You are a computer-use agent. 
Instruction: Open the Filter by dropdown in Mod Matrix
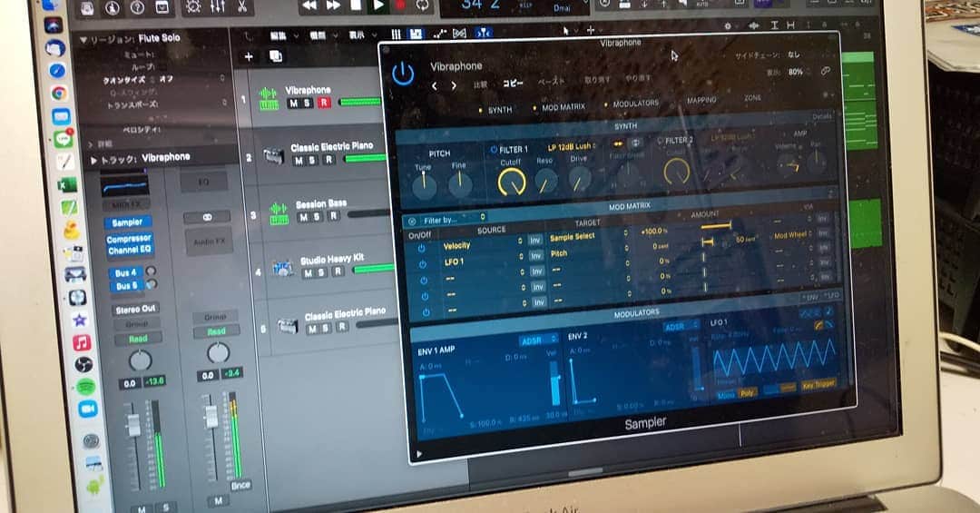[x=445, y=220]
